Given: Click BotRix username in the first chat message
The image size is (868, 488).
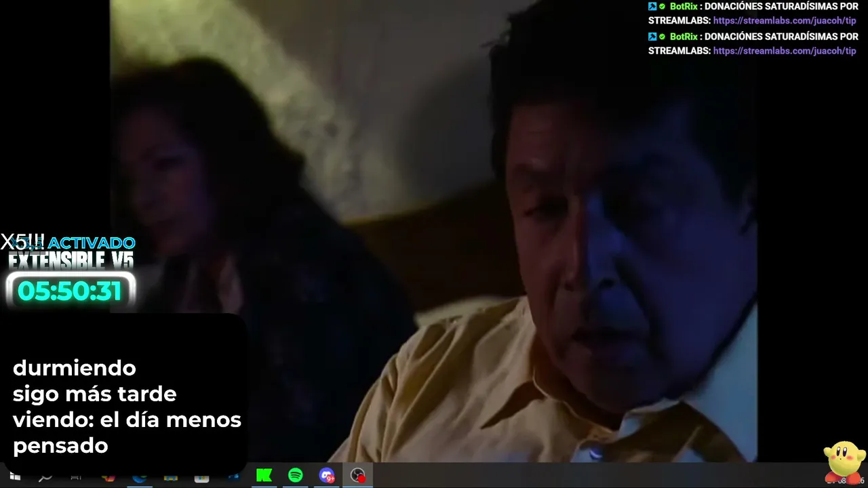Looking at the screenshot, I should [x=684, y=7].
